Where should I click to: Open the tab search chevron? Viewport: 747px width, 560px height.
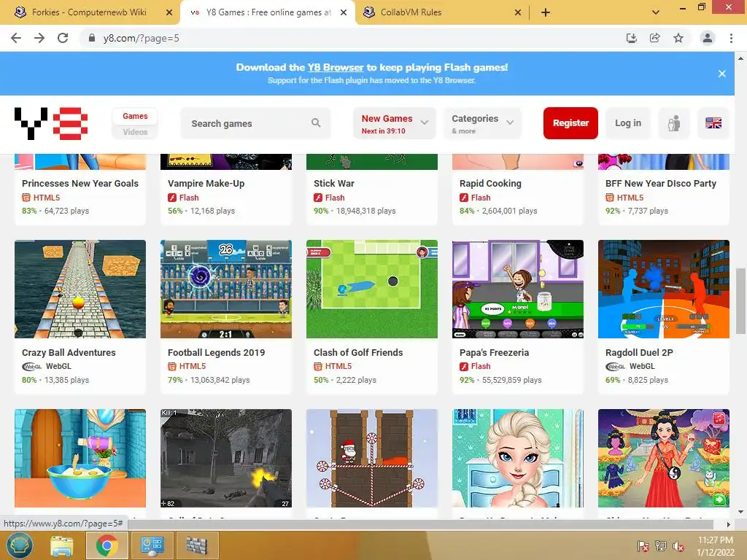click(x=656, y=12)
